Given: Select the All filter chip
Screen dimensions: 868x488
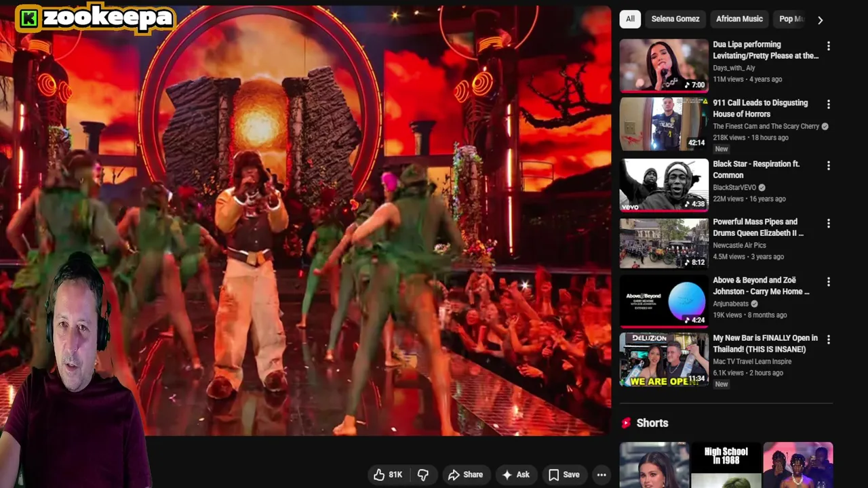Looking at the screenshot, I should [x=630, y=19].
